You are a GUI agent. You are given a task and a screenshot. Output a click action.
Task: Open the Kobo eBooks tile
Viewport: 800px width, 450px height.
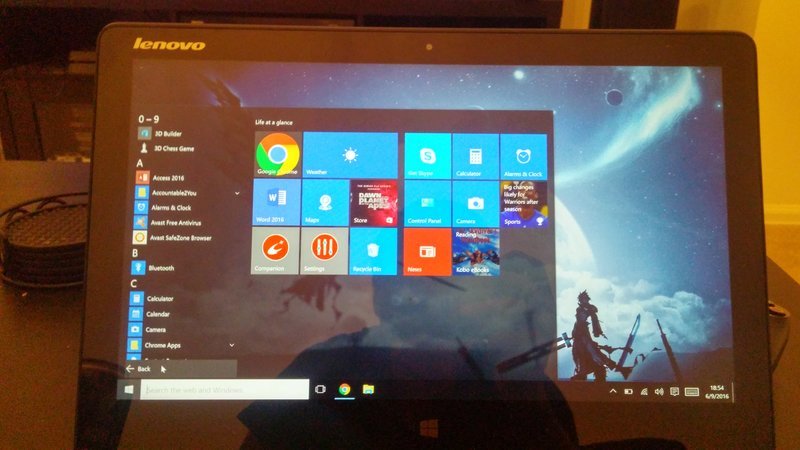(476, 252)
